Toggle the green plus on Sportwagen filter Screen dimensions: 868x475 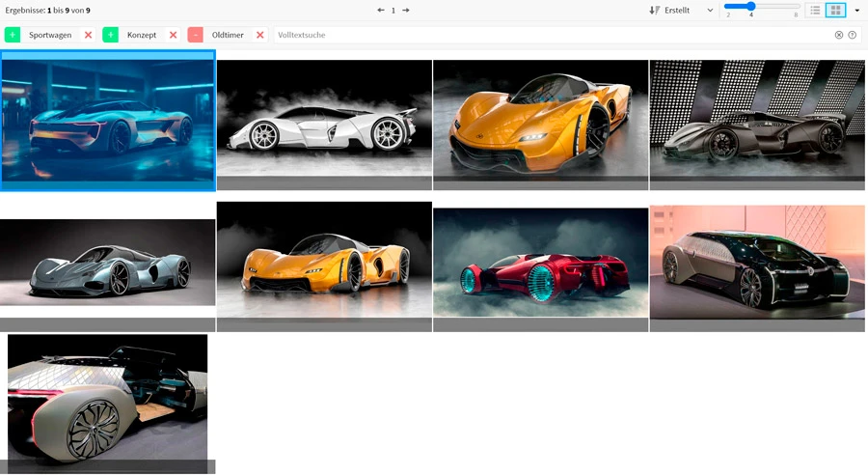[x=13, y=35]
